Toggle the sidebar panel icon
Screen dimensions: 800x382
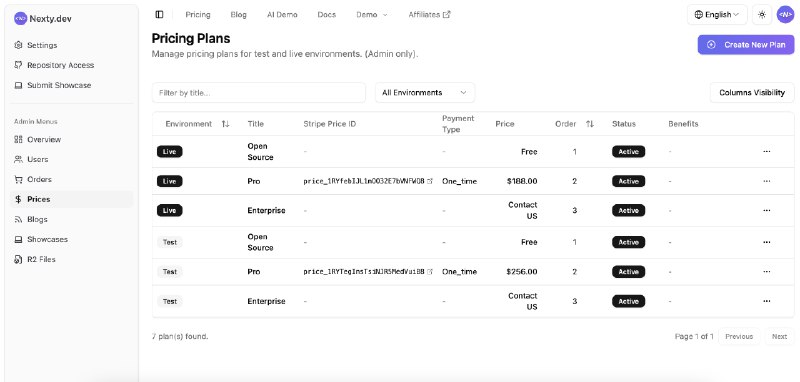coord(159,15)
